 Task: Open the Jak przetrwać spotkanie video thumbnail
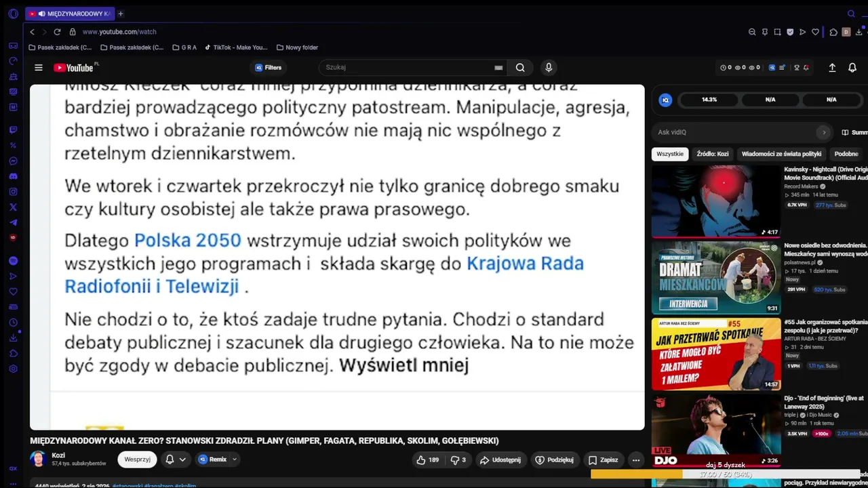(716, 354)
